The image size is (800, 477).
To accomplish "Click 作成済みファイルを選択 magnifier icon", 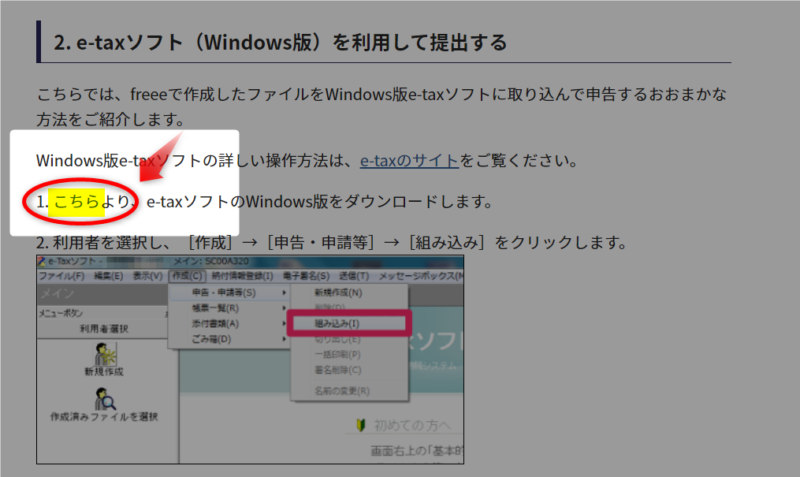I will point(105,399).
